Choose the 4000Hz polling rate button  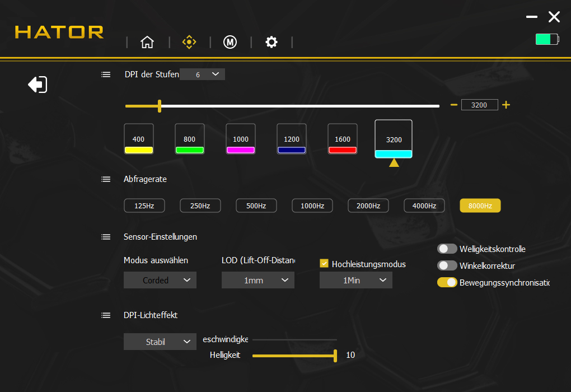pyautogui.click(x=424, y=206)
